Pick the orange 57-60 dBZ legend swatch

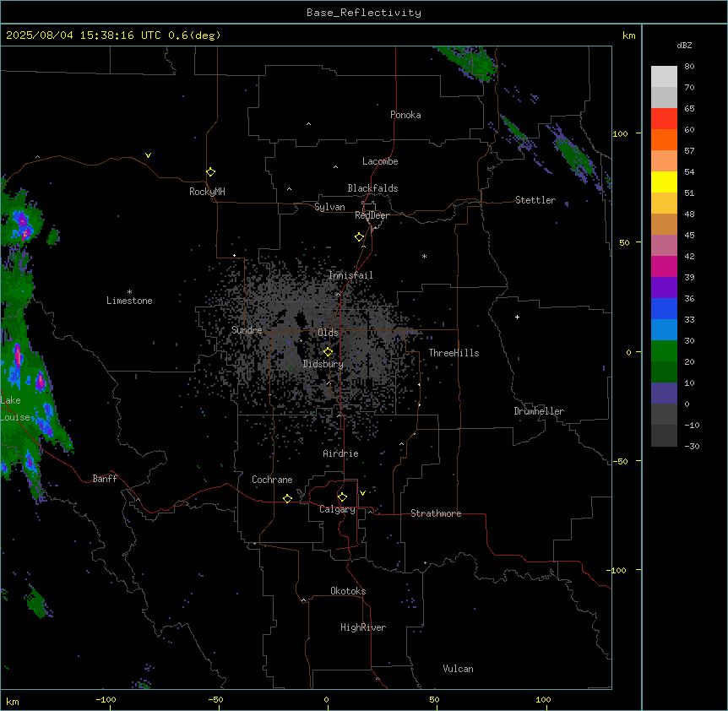pyautogui.click(x=664, y=139)
